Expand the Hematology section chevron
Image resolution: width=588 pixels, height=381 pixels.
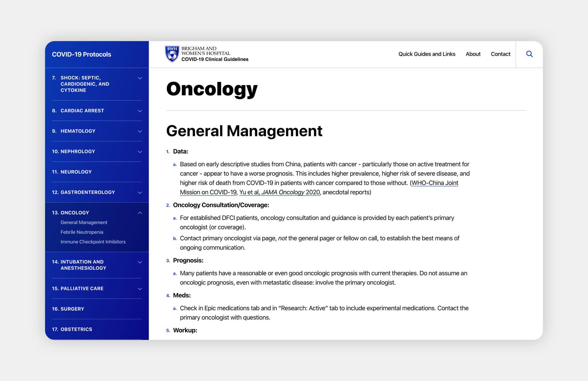[140, 131]
